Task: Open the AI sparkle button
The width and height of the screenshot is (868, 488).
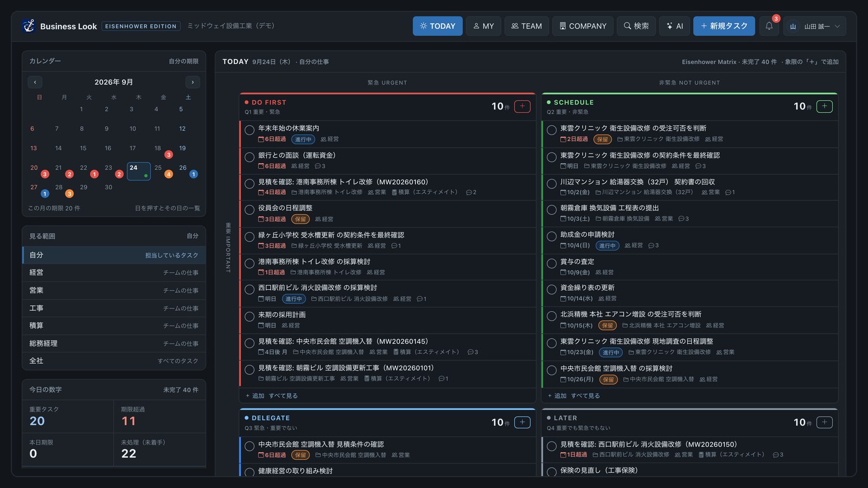Action: [674, 26]
